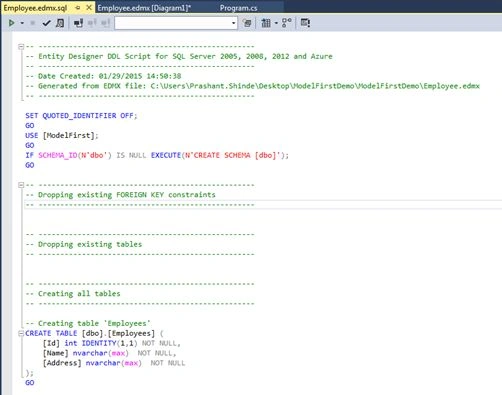Click the Cancel executing query icon

[33, 23]
